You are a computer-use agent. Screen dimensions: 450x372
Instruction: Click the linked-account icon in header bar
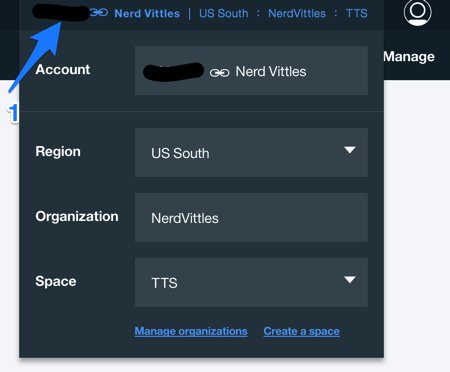pos(99,13)
